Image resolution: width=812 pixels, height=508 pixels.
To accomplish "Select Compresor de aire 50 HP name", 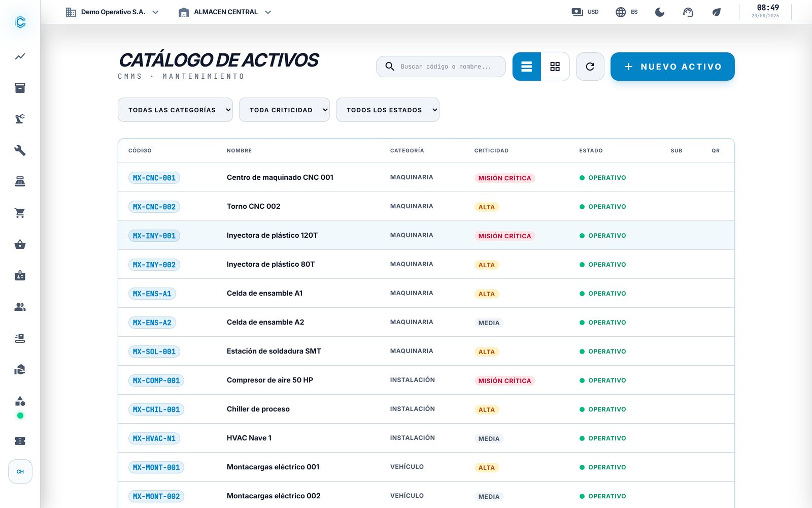I will point(270,380).
